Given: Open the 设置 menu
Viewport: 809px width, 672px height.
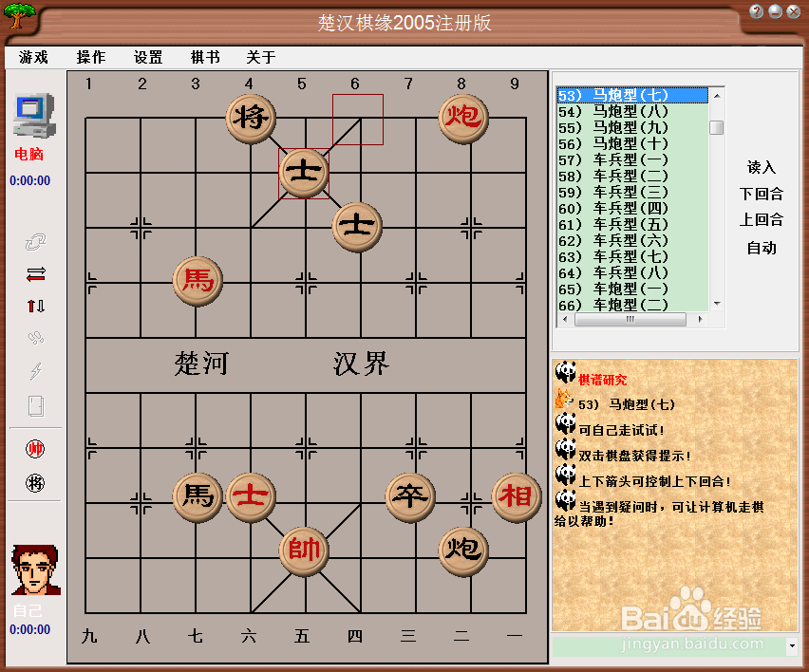Looking at the screenshot, I should [x=148, y=57].
